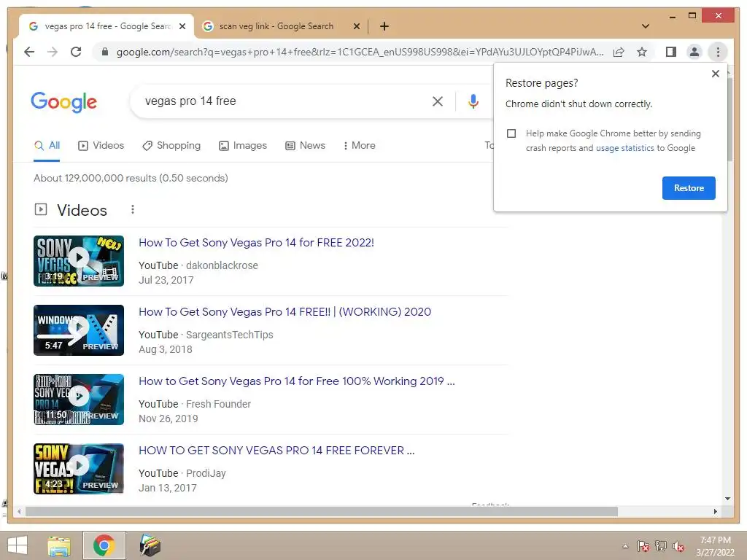Open tab search dropdown chevron
This screenshot has height=560, width=747.
(x=646, y=26)
